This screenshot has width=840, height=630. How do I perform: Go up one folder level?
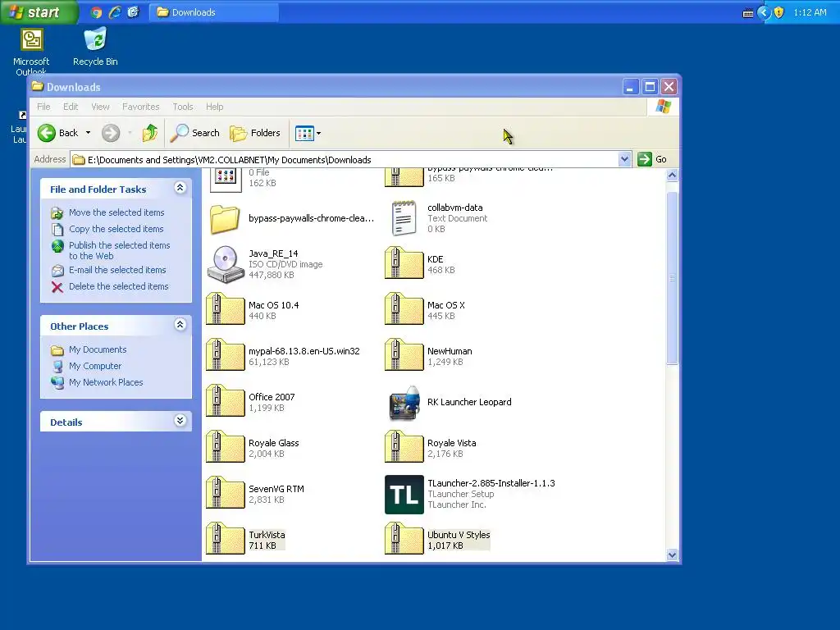click(x=149, y=133)
